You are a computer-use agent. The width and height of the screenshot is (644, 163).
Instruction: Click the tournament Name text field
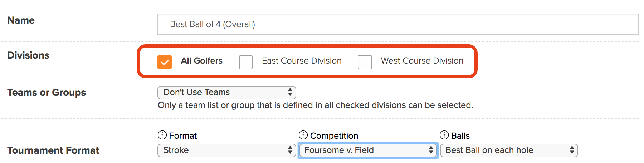point(398,24)
